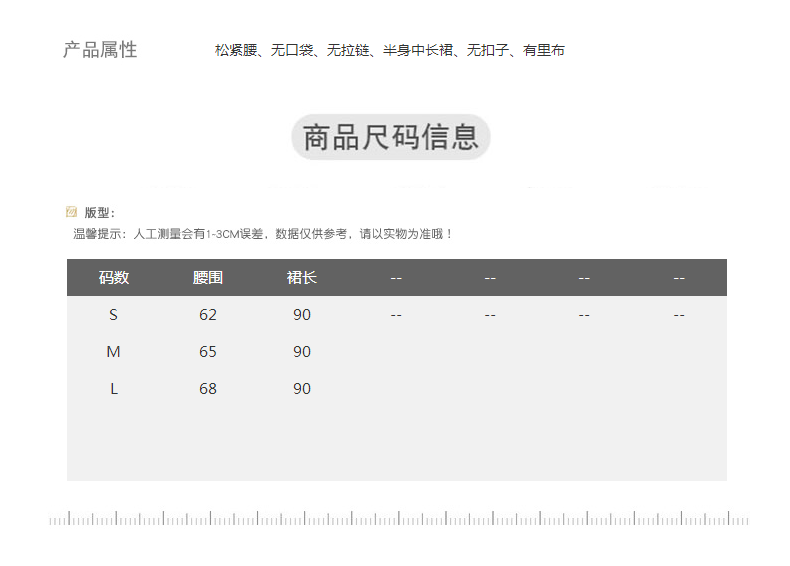Viewport: 790px width, 566px height.
Task: Select the M size cell
Action: 113,351
